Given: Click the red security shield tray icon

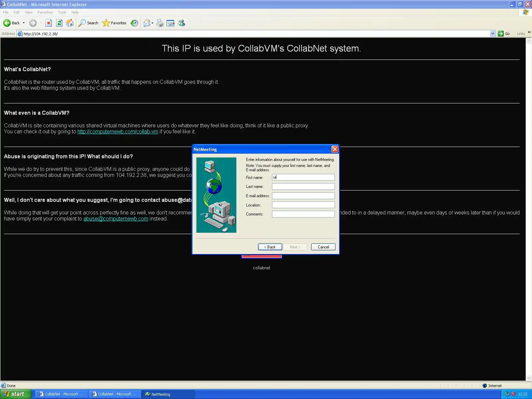Looking at the screenshot, I should [x=513, y=394].
